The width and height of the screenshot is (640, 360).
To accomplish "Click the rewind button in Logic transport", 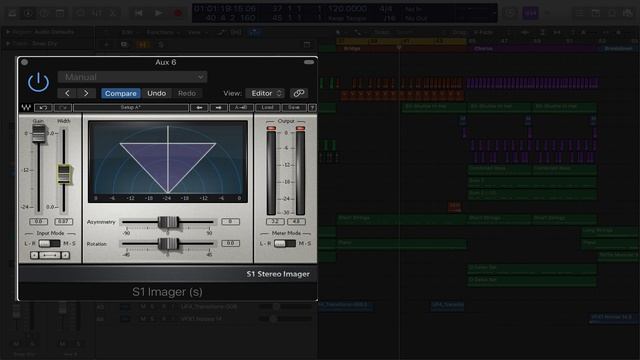I will tap(139, 13).
